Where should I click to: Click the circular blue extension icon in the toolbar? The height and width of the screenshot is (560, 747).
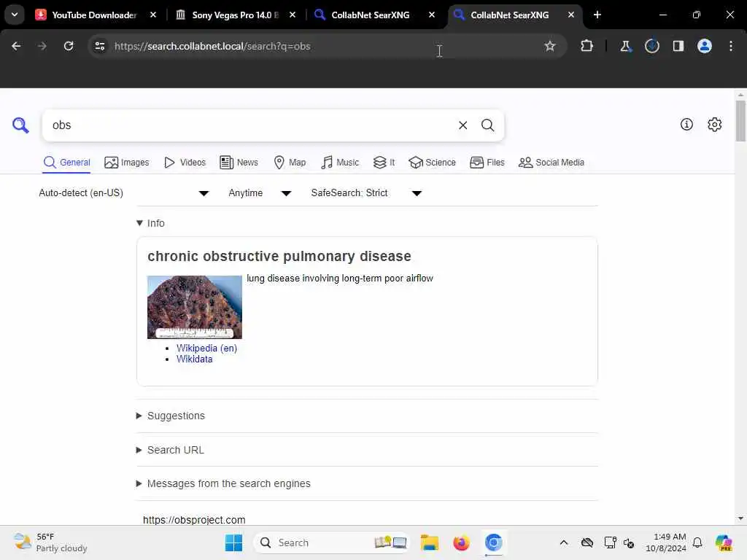(651, 46)
